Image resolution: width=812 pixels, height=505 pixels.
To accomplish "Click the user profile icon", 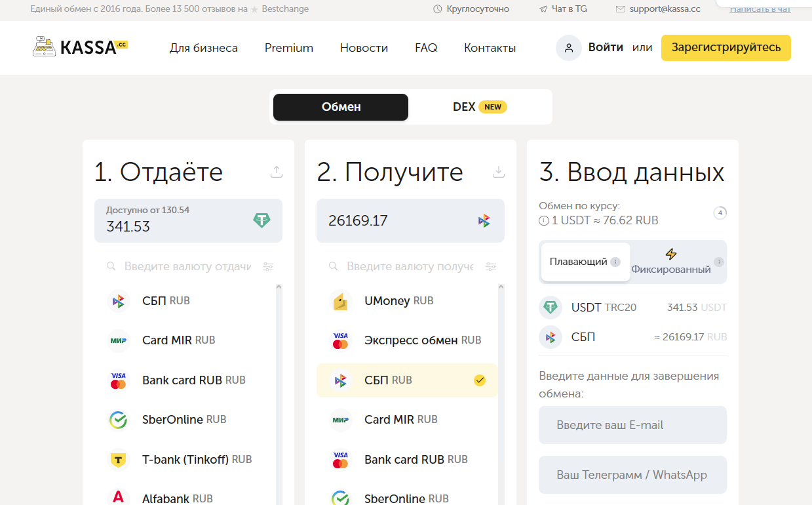I will (x=569, y=48).
